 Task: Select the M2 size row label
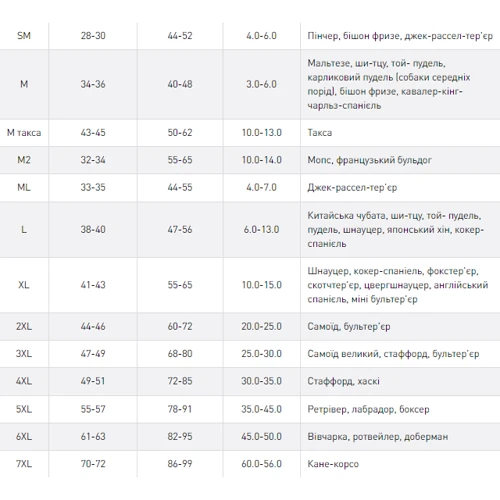point(24,160)
